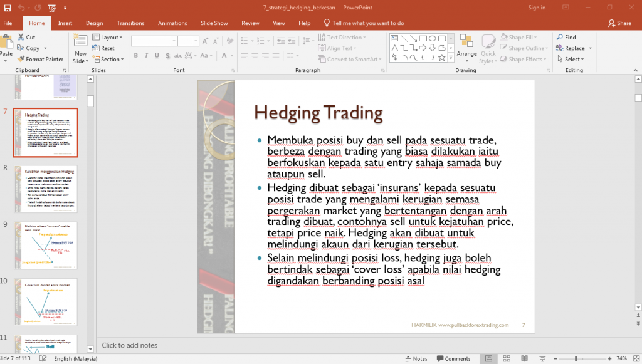Screen dimensions: 642x364
Task: Open Convert to SmartArt menu
Action: coord(350,60)
